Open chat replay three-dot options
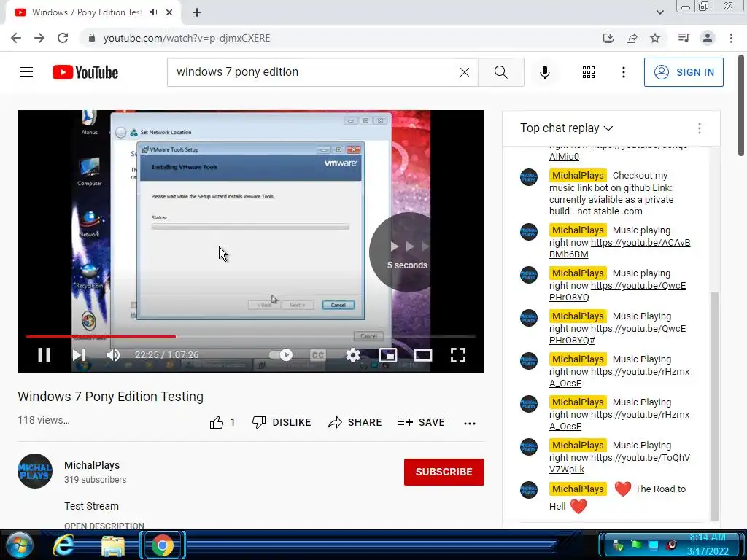The width and height of the screenshot is (747, 560). tap(700, 128)
